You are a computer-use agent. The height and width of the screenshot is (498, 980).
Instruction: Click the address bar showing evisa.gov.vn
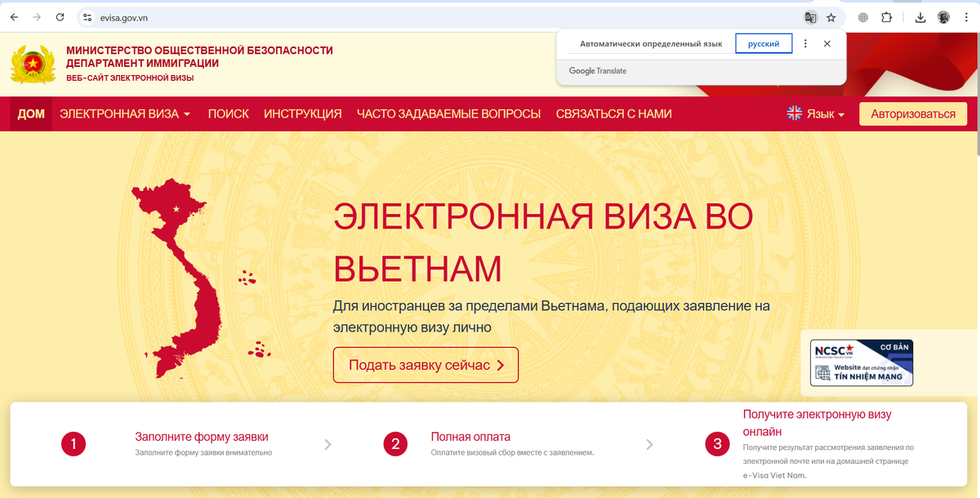[441, 17]
